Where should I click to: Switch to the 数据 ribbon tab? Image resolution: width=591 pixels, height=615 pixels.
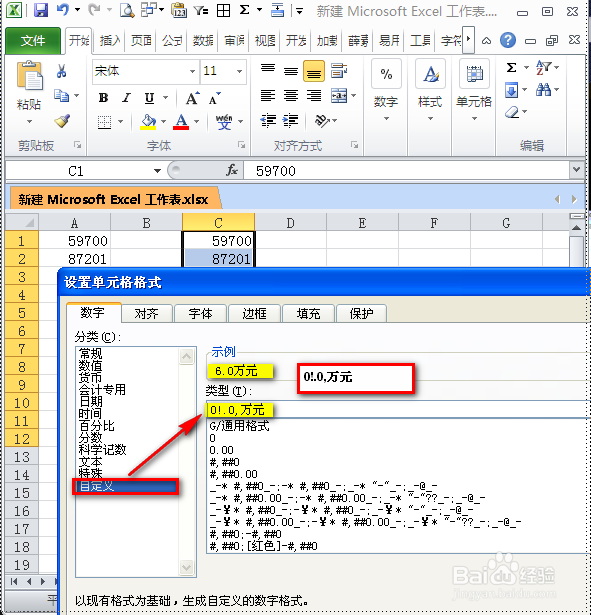(x=203, y=40)
